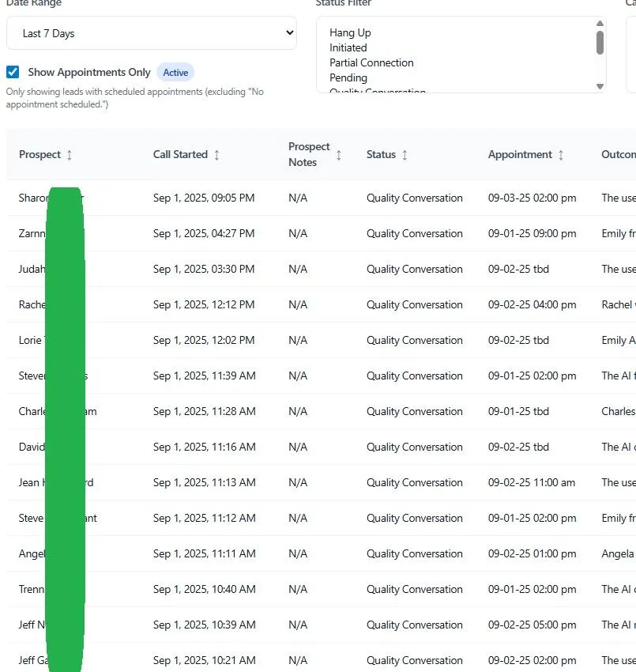The width and height of the screenshot is (636, 672).
Task: Click prospect name Lorie
Action: (x=31, y=340)
